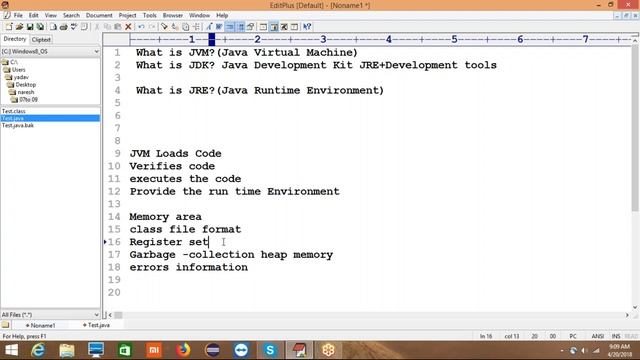Click the Find toolbar icon
Viewport: 640px width, 360px height.
tap(164, 27)
